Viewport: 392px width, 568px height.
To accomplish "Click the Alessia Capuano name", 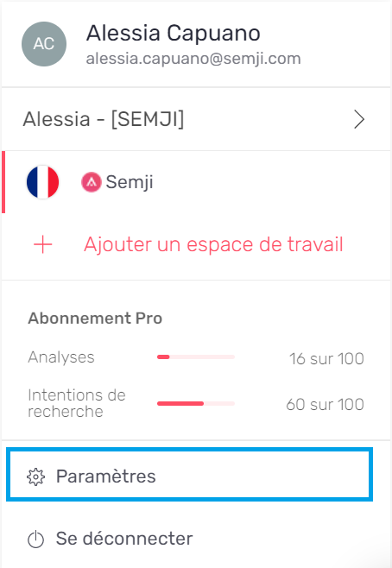I will pyautogui.click(x=174, y=34).
